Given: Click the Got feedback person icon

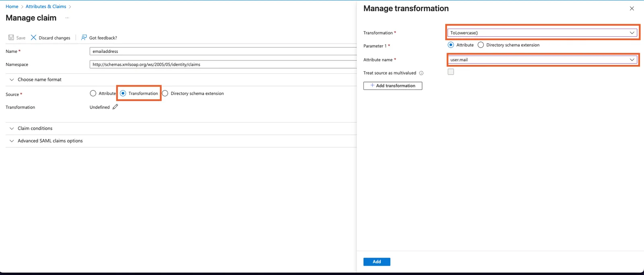Looking at the screenshot, I should tap(84, 37).
